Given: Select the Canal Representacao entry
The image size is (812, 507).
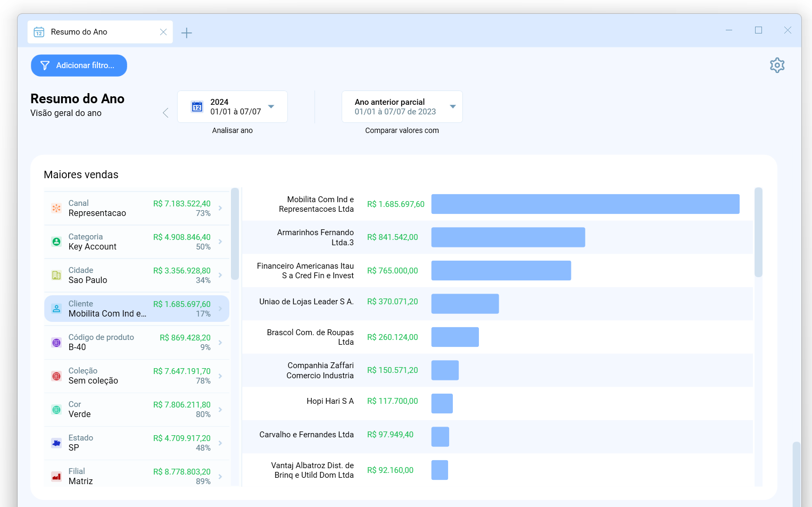Looking at the screenshot, I should tap(137, 208).
